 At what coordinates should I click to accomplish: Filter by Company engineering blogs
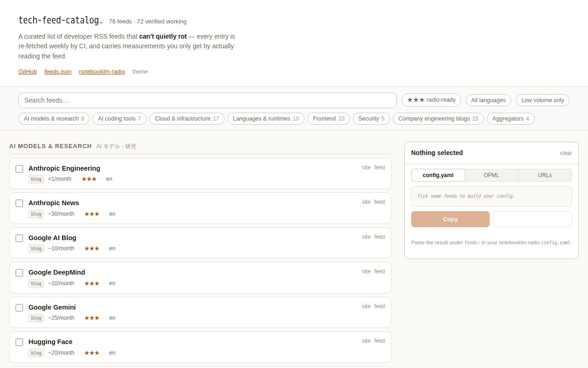pos(438,119)
